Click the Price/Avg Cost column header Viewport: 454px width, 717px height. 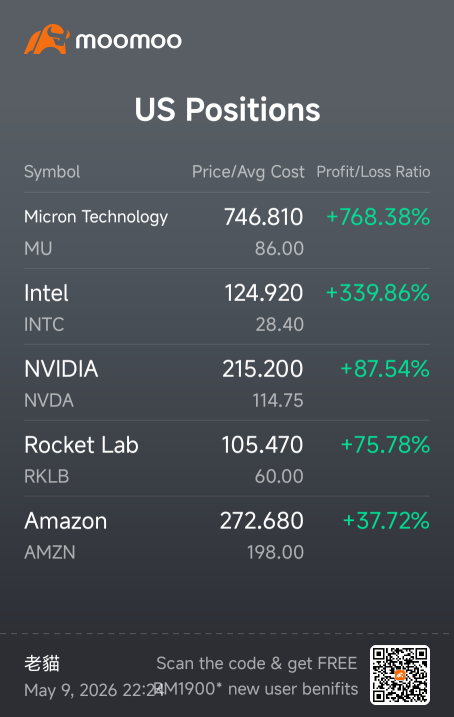(248, 172)
